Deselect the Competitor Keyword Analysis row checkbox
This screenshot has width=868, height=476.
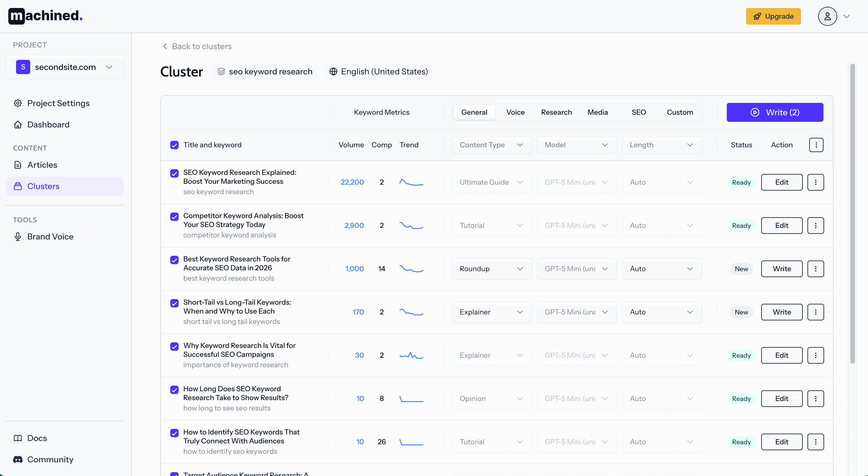174,216
